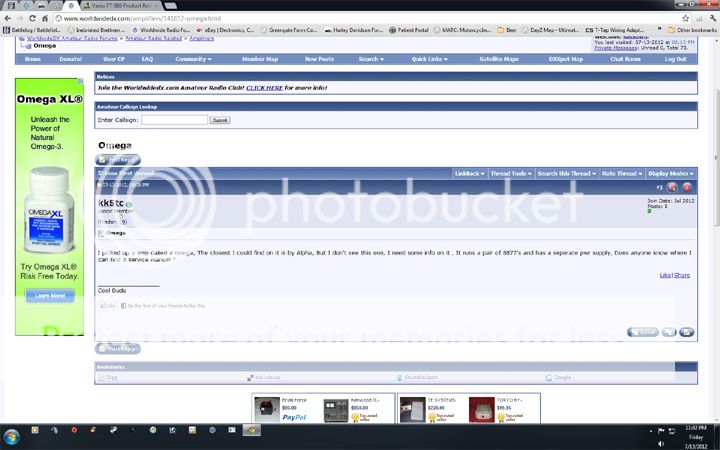This screenshot has height=450, width=720.
Task: Click the Log Out link in navbar
Action: tap(676, 59)
